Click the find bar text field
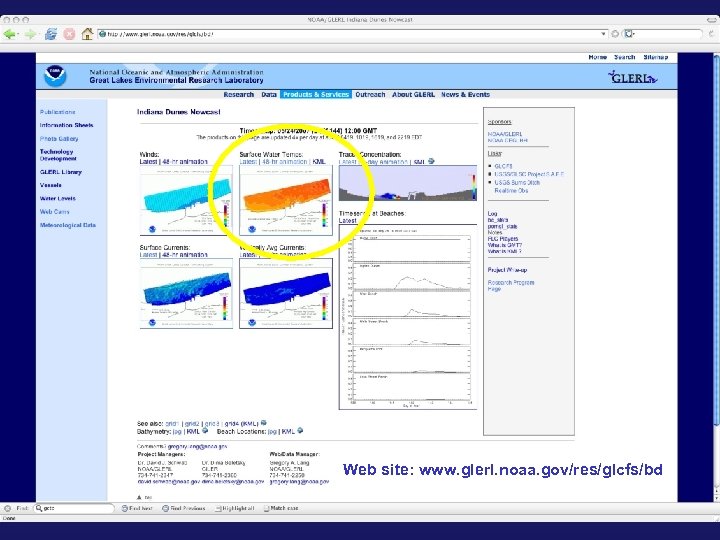The width and height of the screenshot is (720, 540). click(73, 508)
